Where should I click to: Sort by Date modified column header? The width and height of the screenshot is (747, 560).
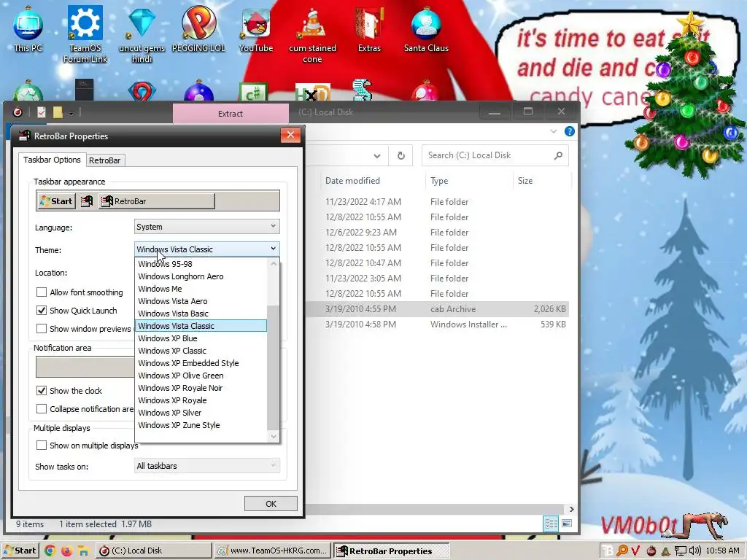(x=372, y=181)
